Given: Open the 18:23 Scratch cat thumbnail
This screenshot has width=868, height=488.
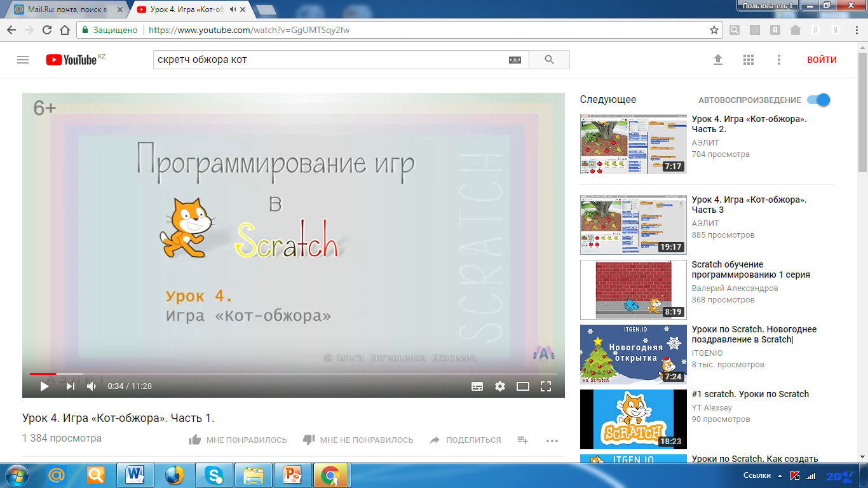Looking at the screenshot, I should click(x=634, y=419).
